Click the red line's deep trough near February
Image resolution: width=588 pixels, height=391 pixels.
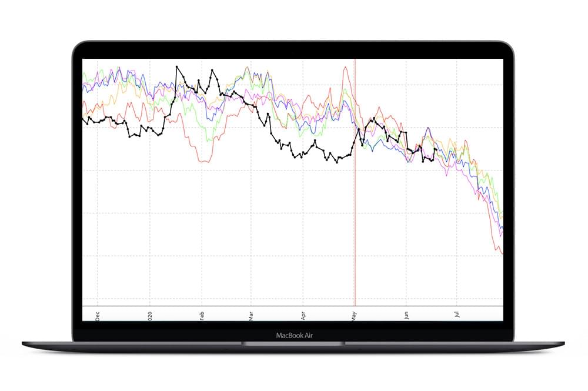pos(203,161)
